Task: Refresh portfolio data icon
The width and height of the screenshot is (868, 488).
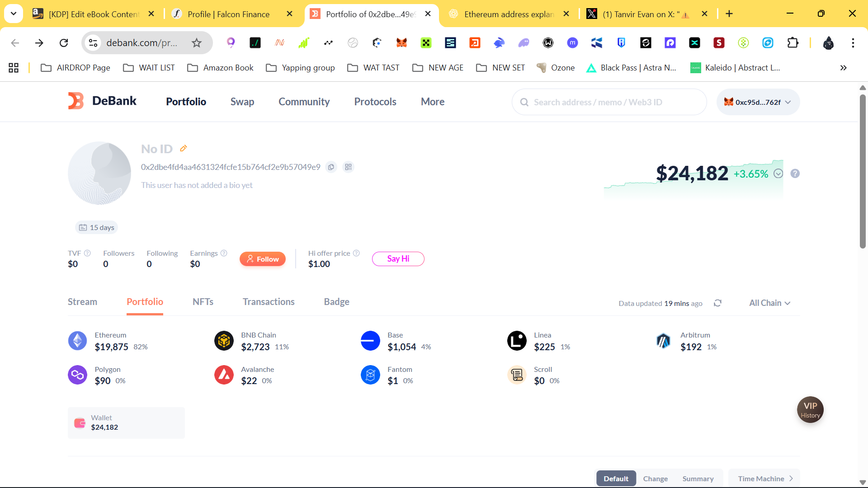Action: (717, 303)
